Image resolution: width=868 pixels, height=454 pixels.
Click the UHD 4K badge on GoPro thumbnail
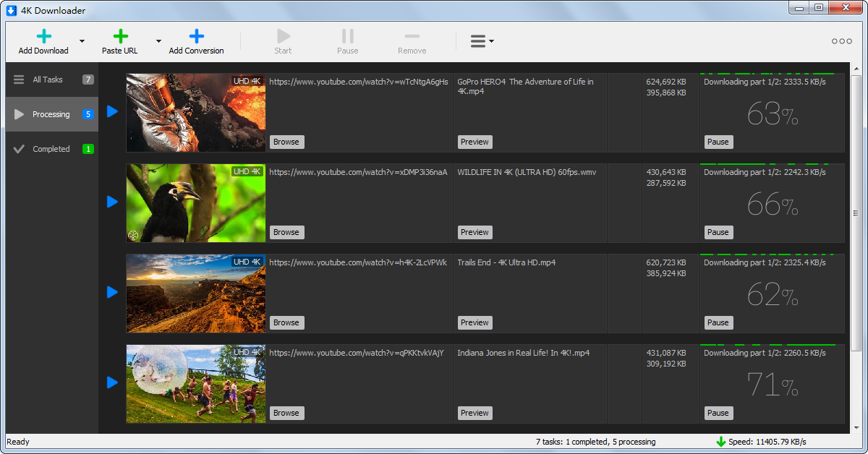click(247, 81)
